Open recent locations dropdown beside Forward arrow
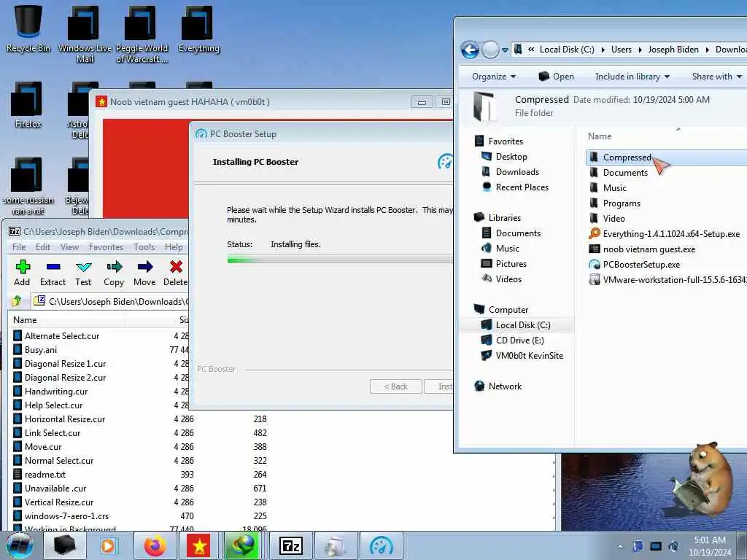747x560 pixels. tap(505, 50)
